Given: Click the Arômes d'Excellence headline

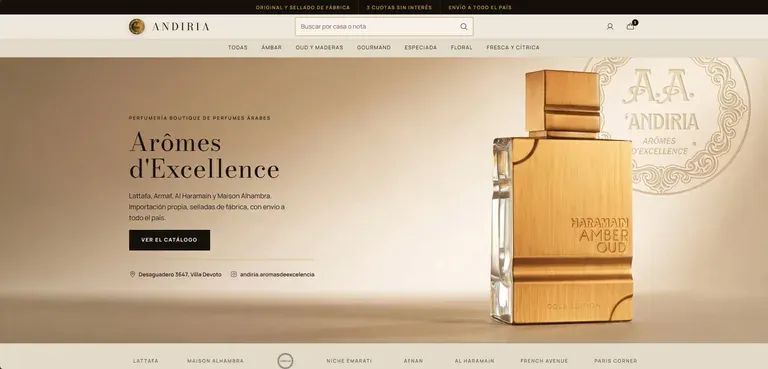Looking at the screenshot, I should pos(204,156).
